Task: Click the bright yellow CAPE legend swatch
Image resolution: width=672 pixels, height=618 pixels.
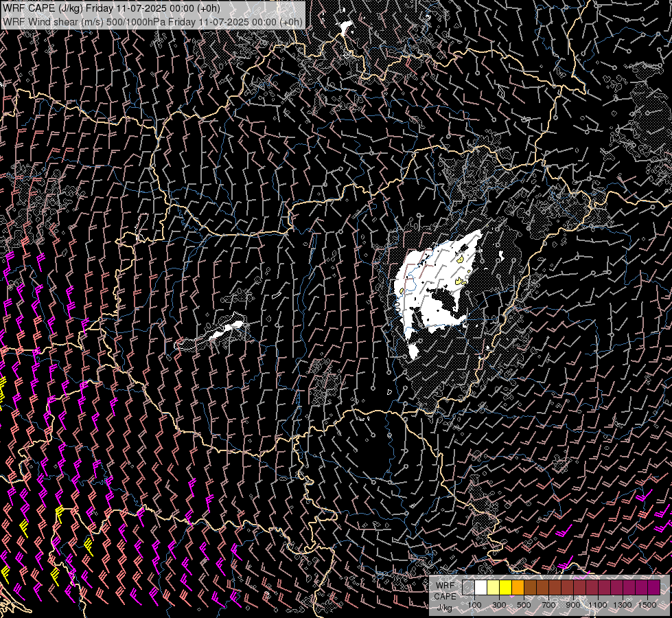Action: pyautogui.click(x=506, y=587)
